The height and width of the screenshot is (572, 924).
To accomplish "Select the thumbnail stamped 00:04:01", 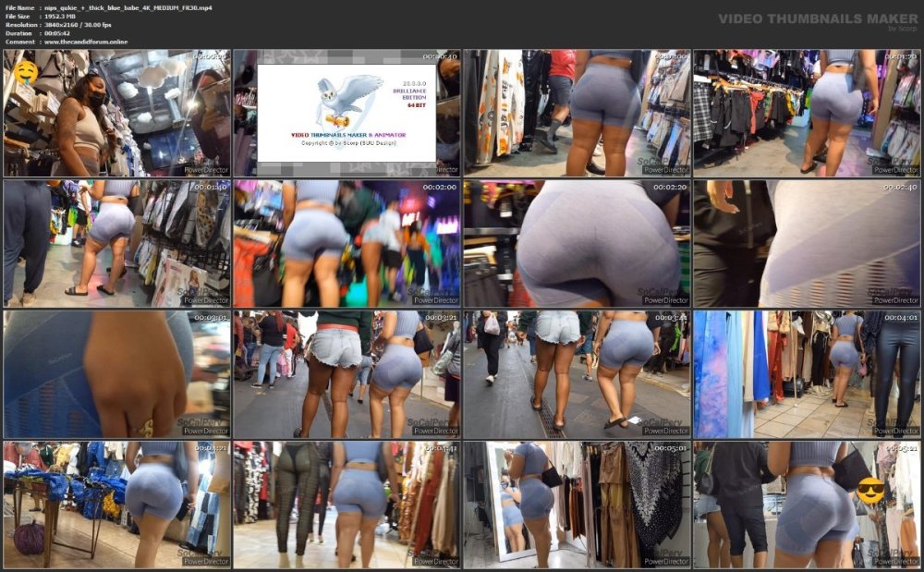I will coord(807,374).
